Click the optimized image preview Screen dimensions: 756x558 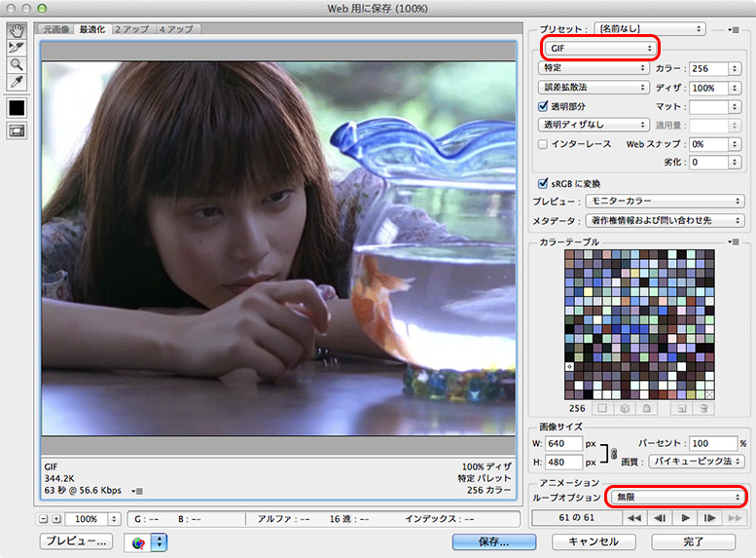(x=278, y=248)
